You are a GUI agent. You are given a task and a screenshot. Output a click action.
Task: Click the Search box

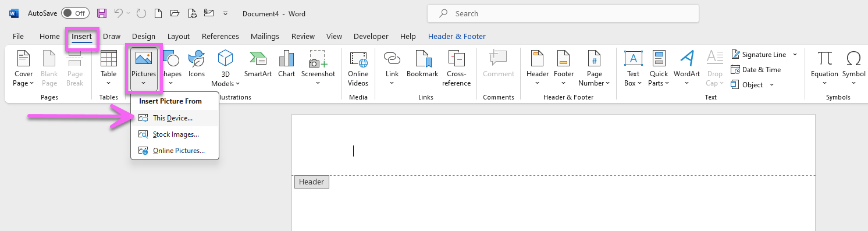[x=563, y=13]
